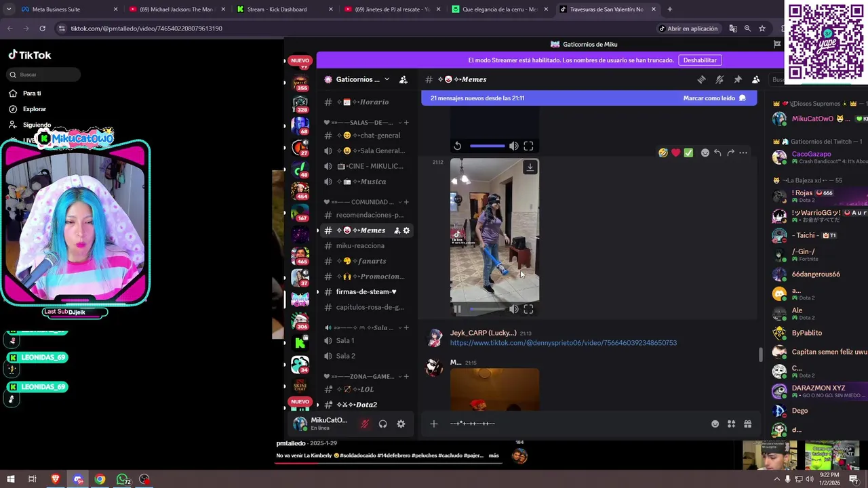Open gift icon in message box
868x488 pixels.
click(x=747, y=424)
